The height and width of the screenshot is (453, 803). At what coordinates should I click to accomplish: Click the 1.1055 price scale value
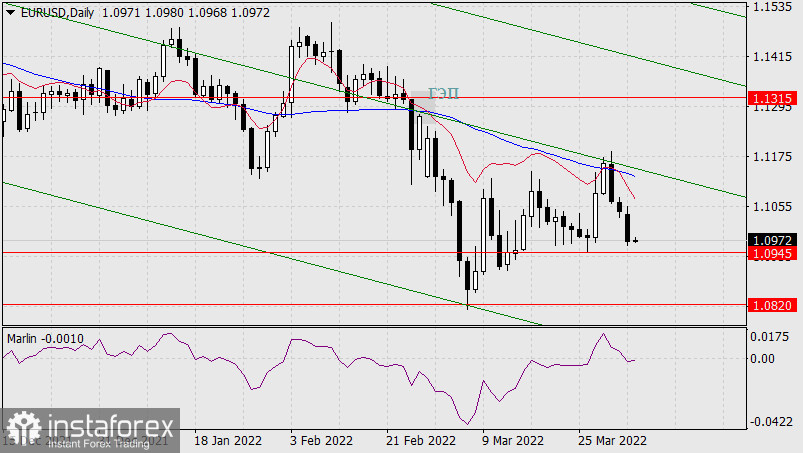click(x=772, y=206)
